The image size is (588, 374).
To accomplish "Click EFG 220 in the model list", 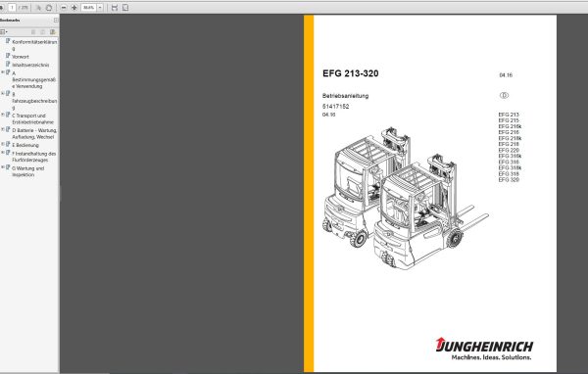I will pos(509,150).
